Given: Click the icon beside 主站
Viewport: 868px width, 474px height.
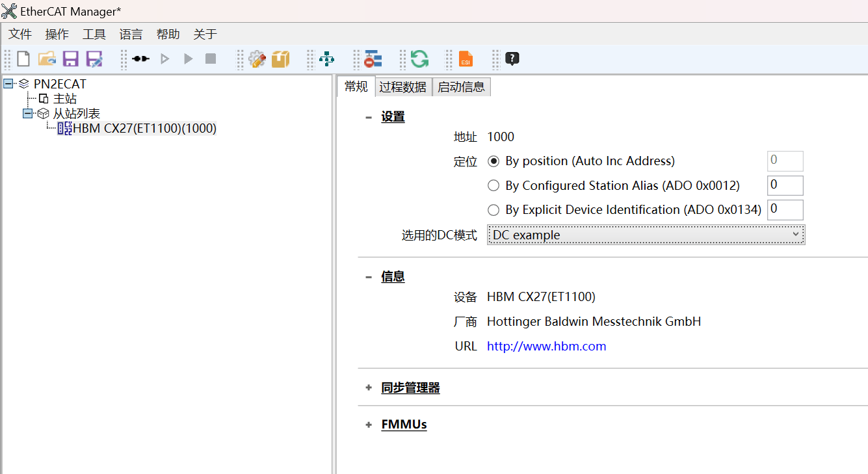Looking at the screenshot, I should click(44, 99).
